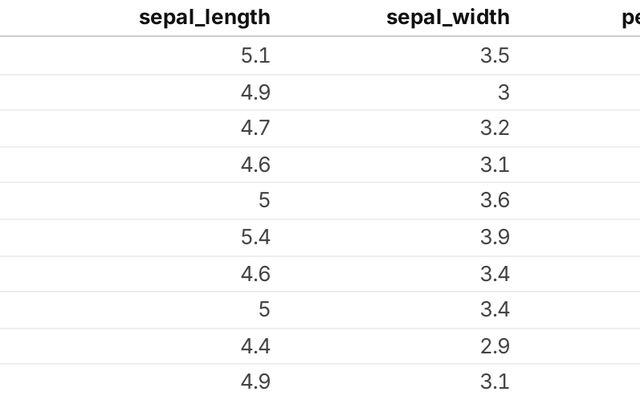This screenshot has height=400, width=640.
Task: Click the sepal_width cell with value 2.9
Action: point(495,345)
